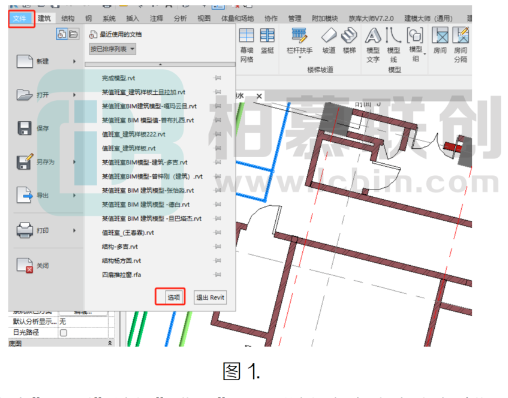Click the Save (保存) floppy disk icon
508x398 pixels.
pyautogui.click(x=25, y=128)
